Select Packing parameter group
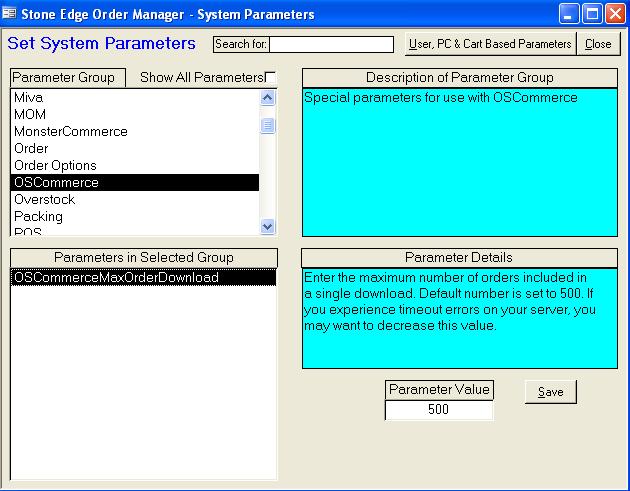The image size is (630, 491). (135, 217)
